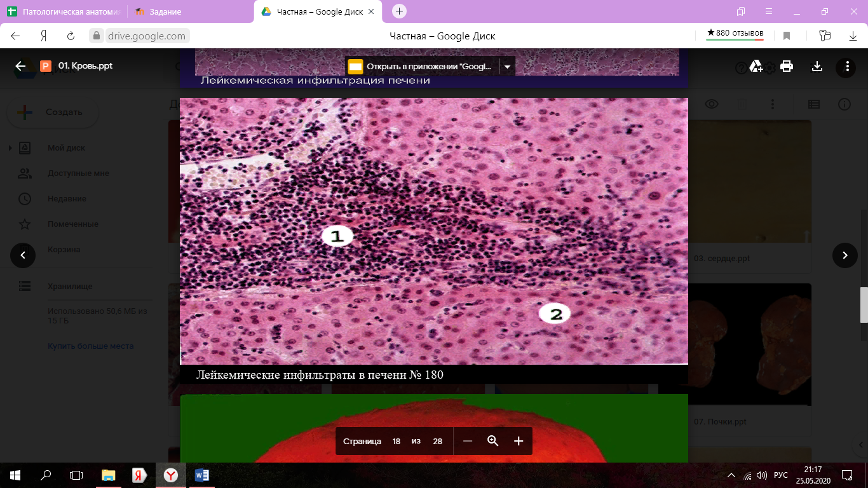Add file to My Drive shortcut icon

(756, 66)
